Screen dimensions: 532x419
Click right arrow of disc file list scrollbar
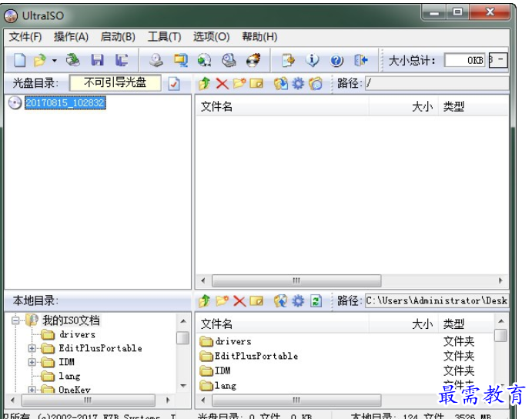pos(500,280)
